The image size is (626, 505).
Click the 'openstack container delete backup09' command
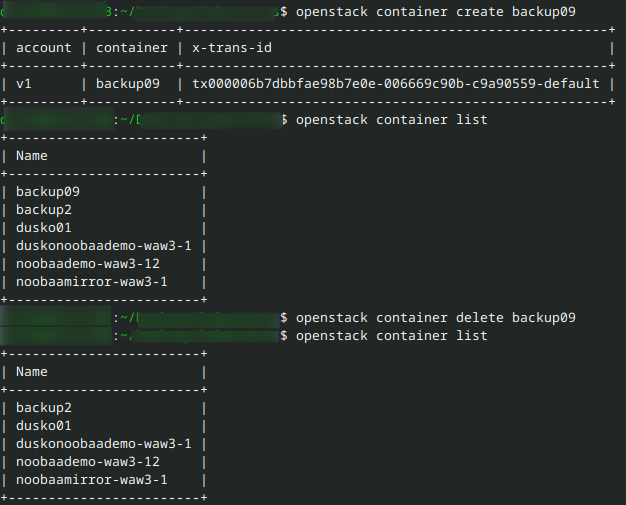[x=436, y=318]
